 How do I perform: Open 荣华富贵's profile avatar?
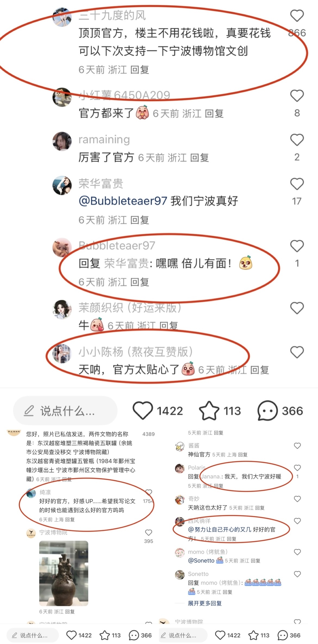point(62,185)
